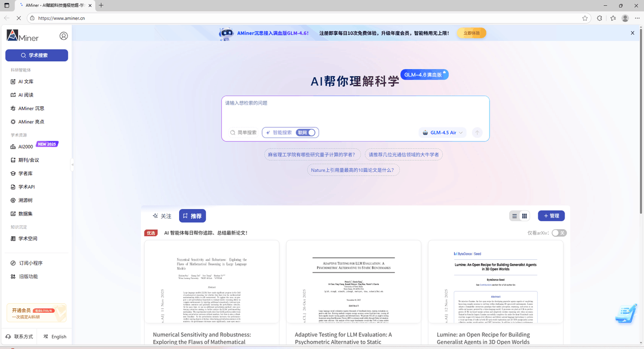Click the 旧版功能 icon entry
The height and width of the screenshot is (349, 644).
pos(25,276)
